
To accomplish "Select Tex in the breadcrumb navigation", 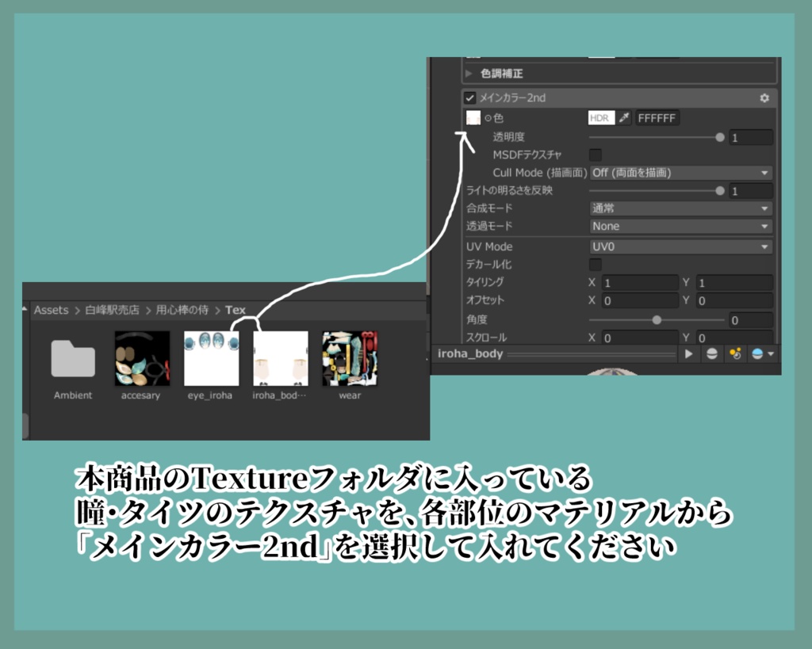I will click(236, 310).
